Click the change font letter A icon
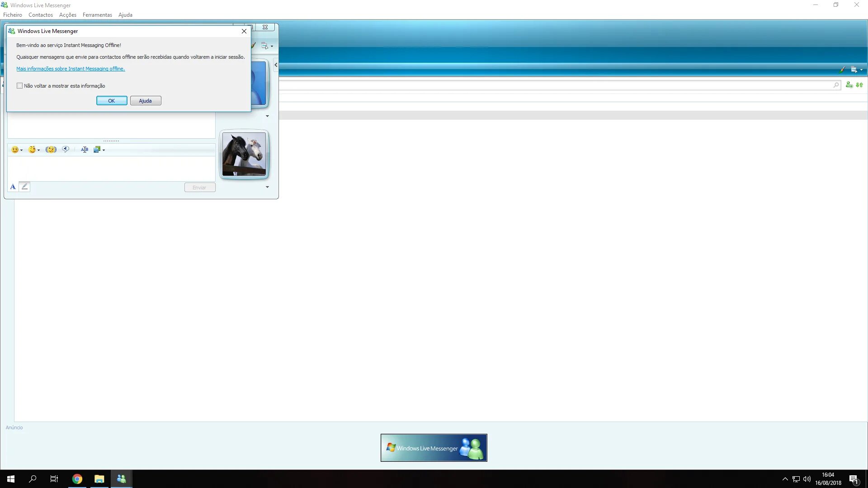868x488 pixels. coord(13,187)
